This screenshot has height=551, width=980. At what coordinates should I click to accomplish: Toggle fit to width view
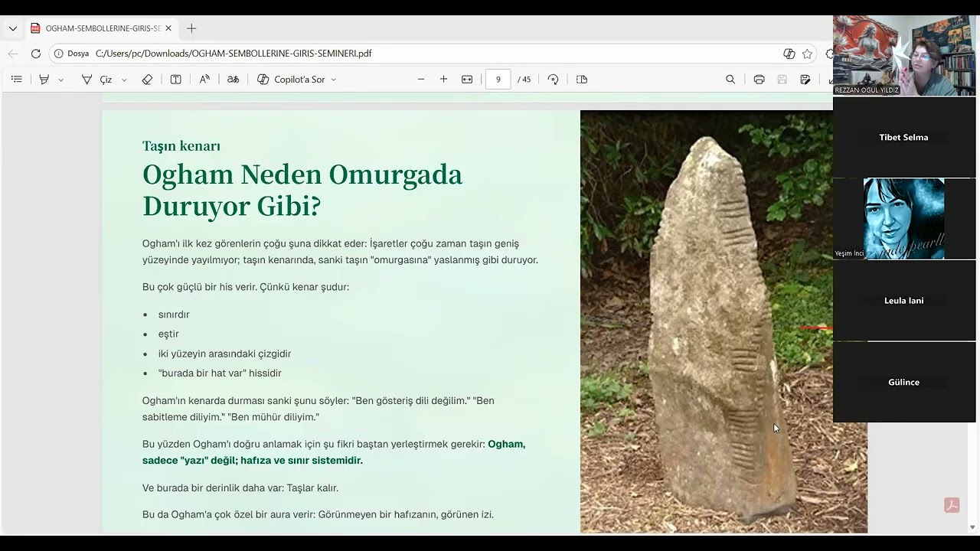point(467,80)
